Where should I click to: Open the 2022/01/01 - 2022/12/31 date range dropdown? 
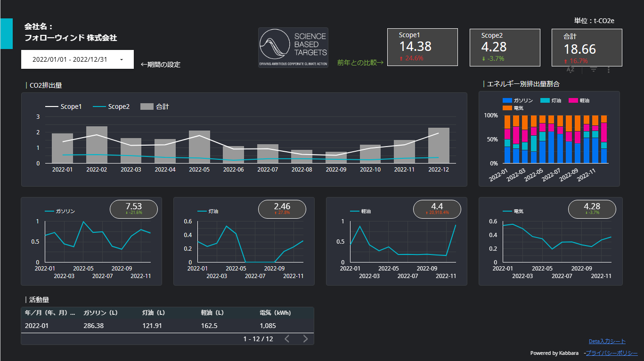[77, 59]
